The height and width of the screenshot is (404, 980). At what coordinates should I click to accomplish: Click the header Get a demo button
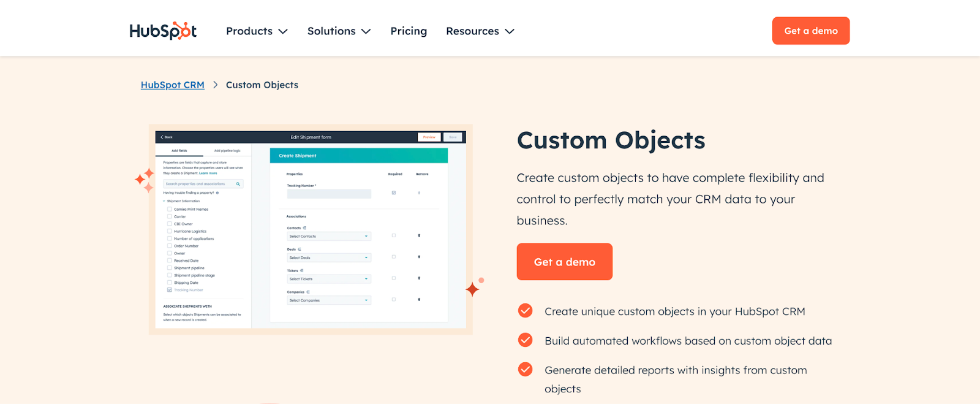(x=810, y=31)
